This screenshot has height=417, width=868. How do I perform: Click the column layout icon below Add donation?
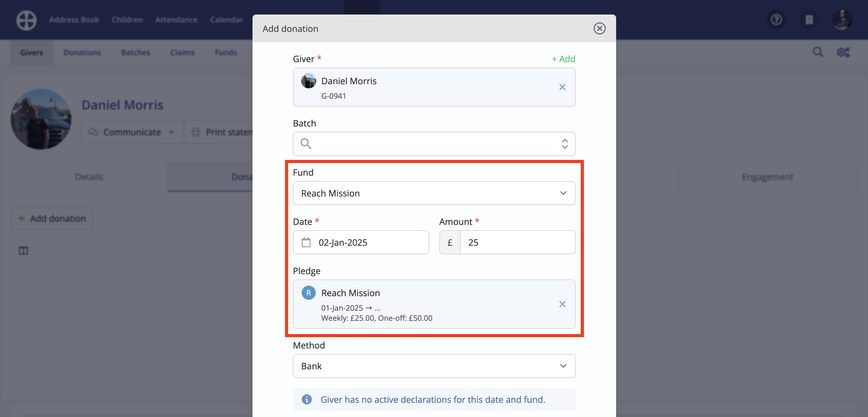[x=23, y=251]
